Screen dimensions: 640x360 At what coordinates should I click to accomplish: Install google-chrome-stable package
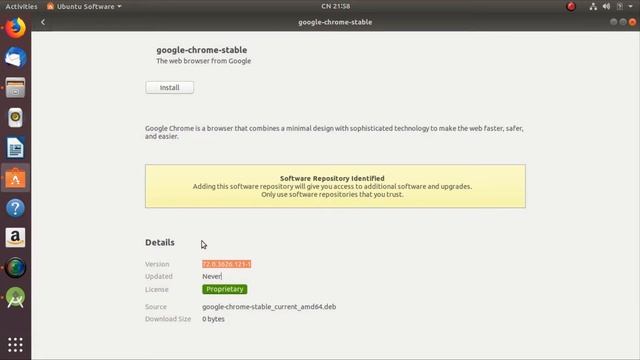click(x=169, y=87)
